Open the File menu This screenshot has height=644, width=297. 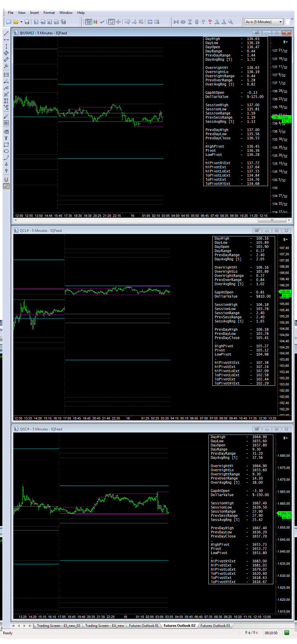click(11, 13)
